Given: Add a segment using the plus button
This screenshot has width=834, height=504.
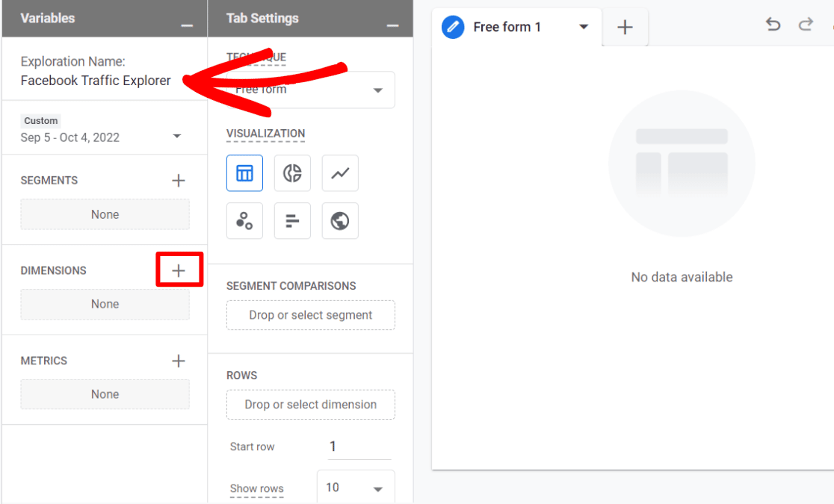Looking at the screenshot, I should coord(179,180).
